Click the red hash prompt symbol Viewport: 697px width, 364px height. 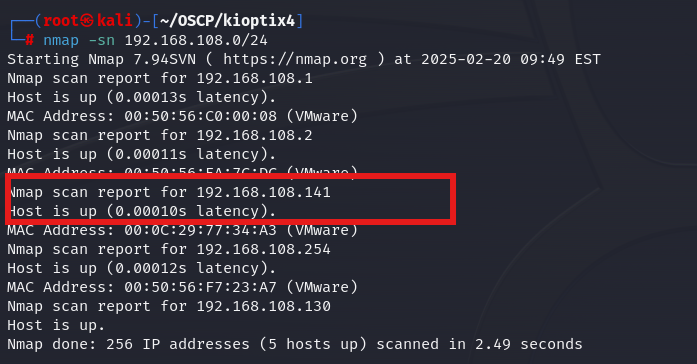pyautogui.click(x=29, y=40)
